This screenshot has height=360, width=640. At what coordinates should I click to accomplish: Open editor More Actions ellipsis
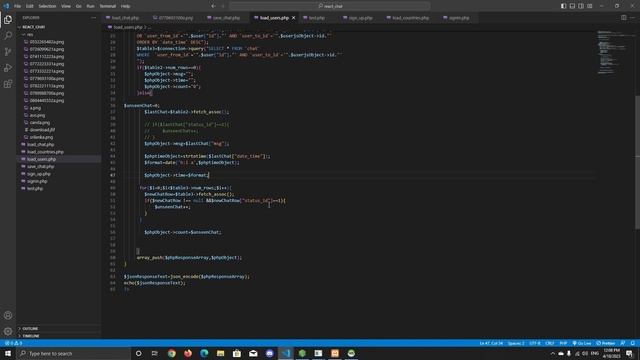coord(632,18)
